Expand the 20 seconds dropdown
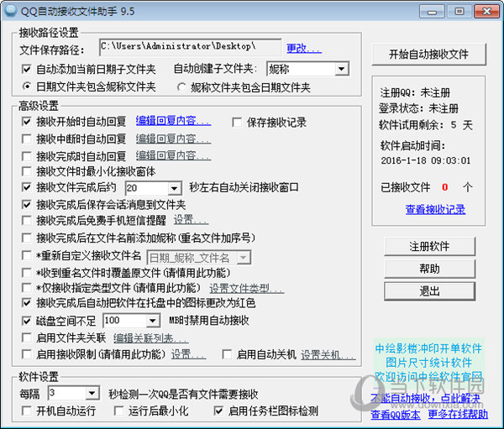Image resolution: width=504 pixels, height=429 pixels. coord(174,188)
